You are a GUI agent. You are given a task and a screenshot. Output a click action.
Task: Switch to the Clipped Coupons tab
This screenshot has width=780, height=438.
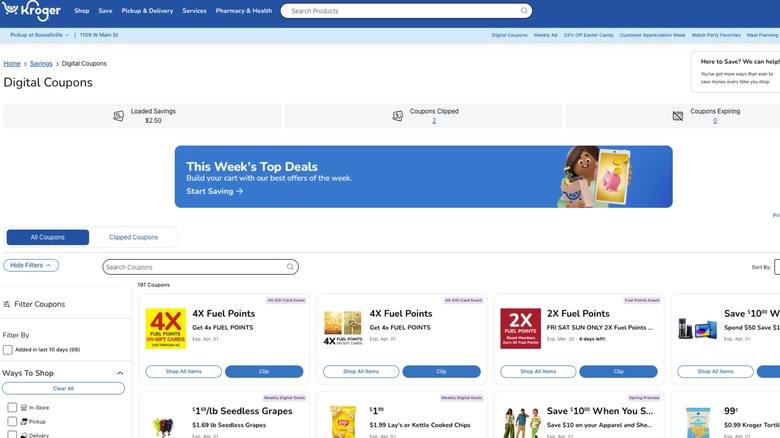133,237
